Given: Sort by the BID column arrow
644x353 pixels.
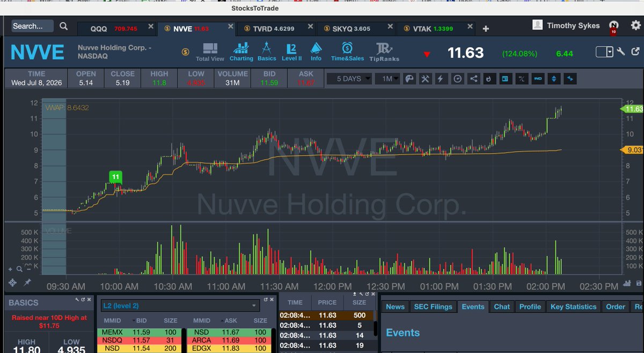Looking at the screenshot, I should coord(133,320).
